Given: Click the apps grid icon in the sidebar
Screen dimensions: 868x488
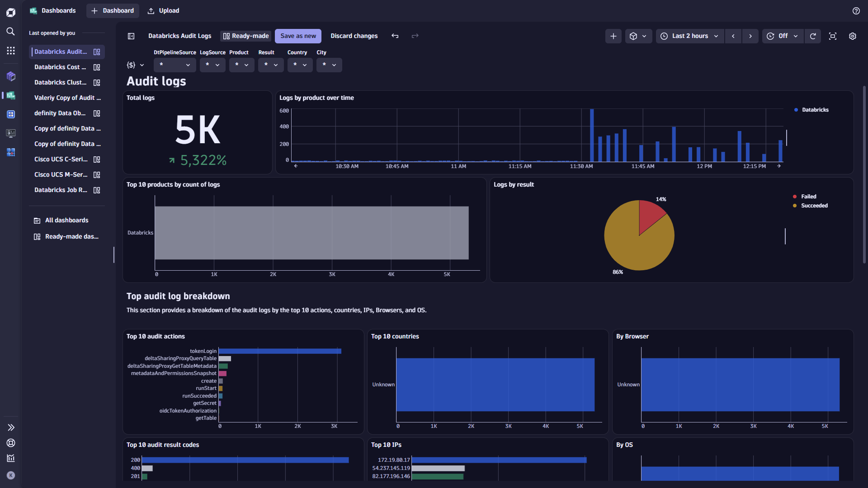Looking at the screenshot, I should tap(10, 51).
